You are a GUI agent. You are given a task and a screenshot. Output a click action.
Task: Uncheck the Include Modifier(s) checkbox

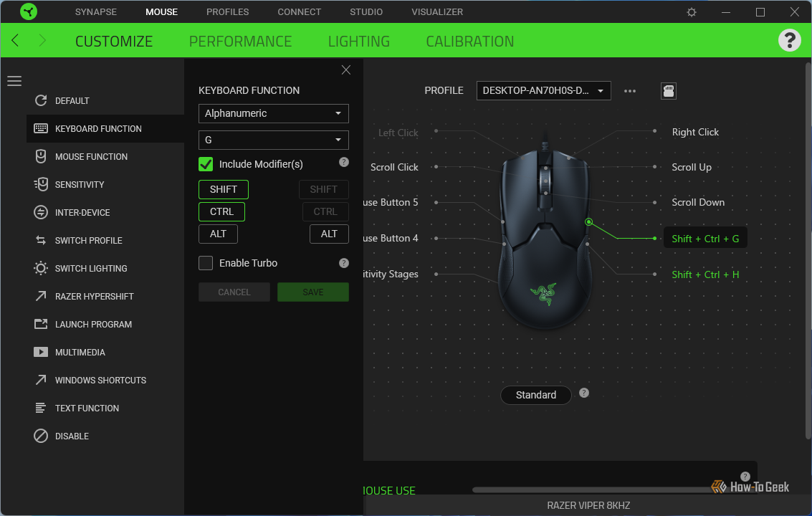point(206,164)
